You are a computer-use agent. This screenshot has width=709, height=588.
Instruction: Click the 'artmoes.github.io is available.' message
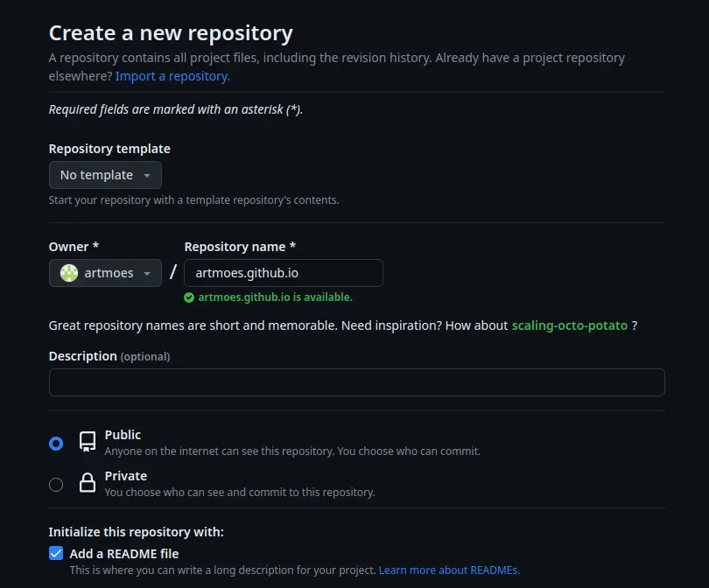[x=275, y=297]
